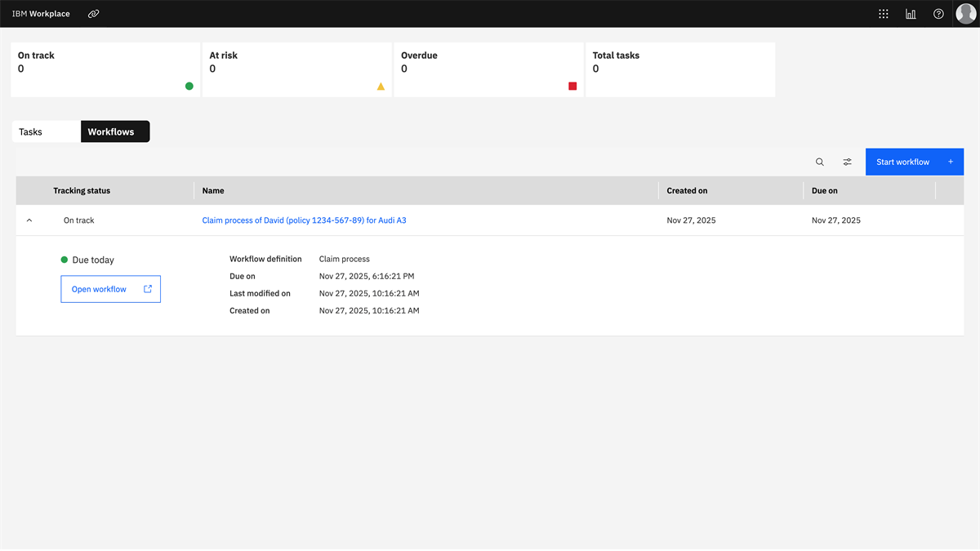Open the user avatar profile menu
This screenshot has height=551, width=980.
coord(966,14)
